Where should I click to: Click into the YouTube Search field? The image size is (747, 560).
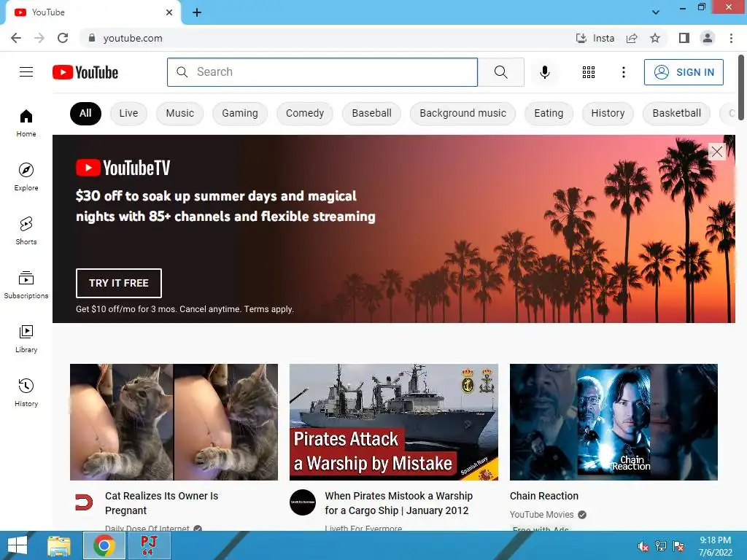(x=322, y=72)
